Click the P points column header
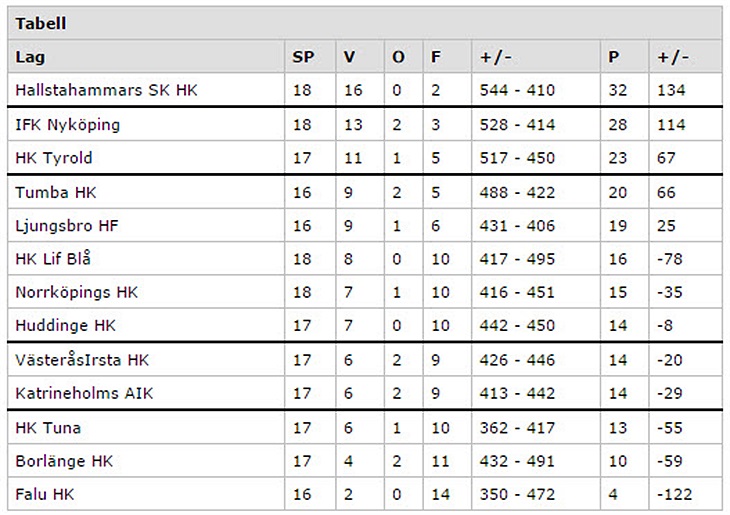This screenshot has height=515, width=730. pos(613,57)
